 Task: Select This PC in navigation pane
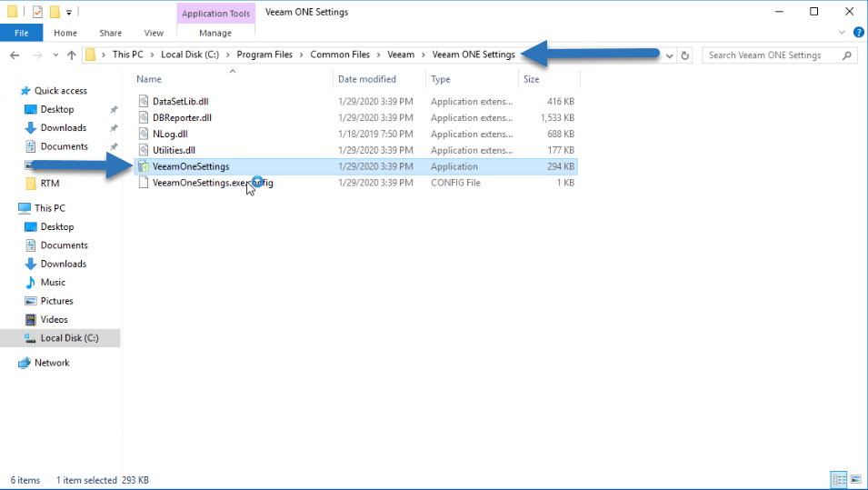click(x=50, y=208)
